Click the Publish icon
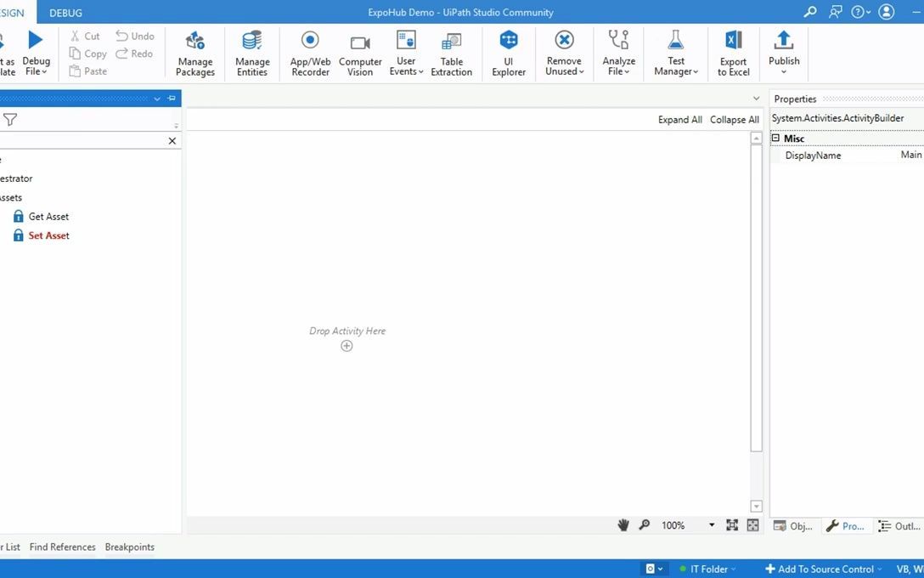Viewport: 924px width, 578px height. (x=784, y=39)
